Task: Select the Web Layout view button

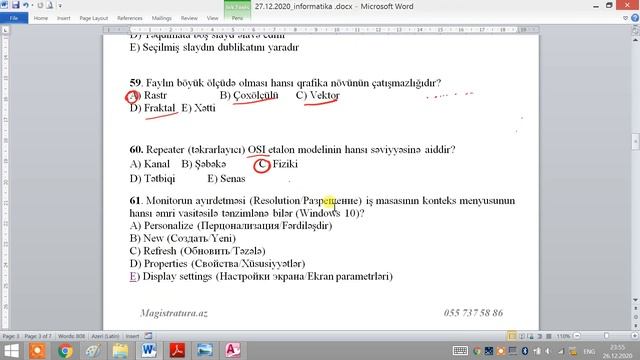Action: [x=531, y=336]
